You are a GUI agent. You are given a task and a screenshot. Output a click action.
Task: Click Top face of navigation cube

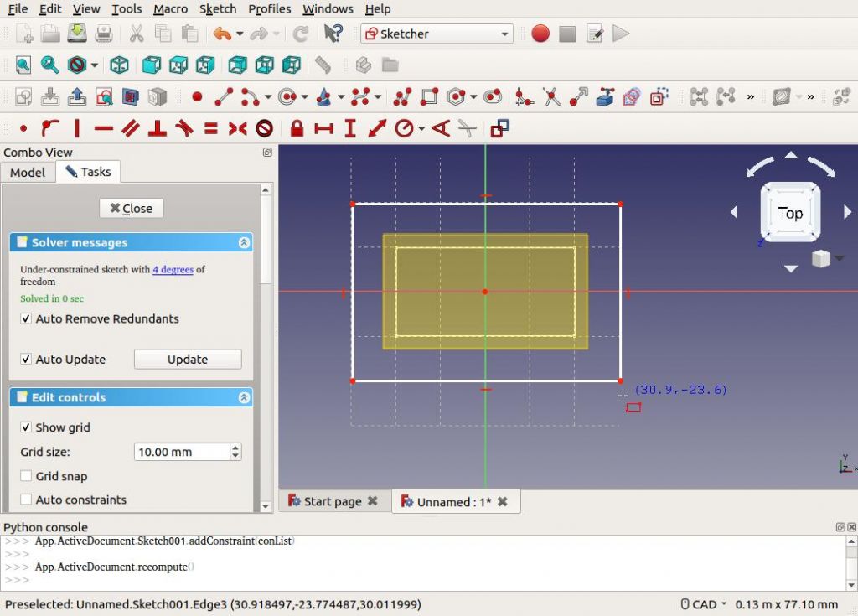[790, 213]
